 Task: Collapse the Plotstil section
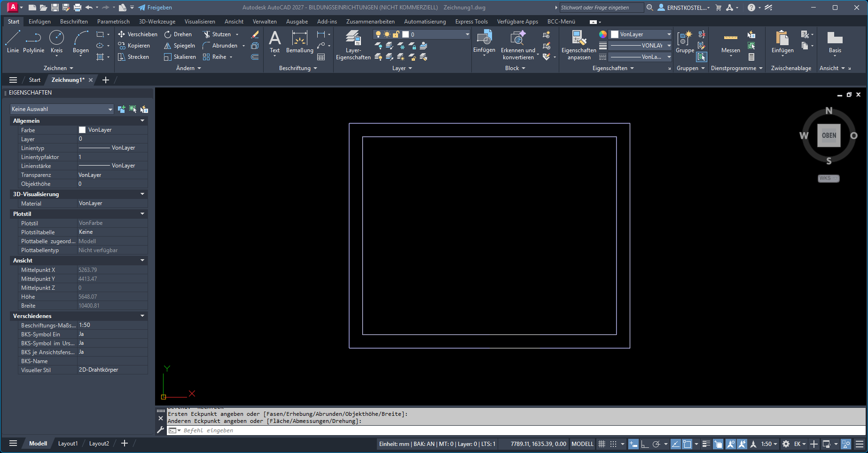click(142, 214)
